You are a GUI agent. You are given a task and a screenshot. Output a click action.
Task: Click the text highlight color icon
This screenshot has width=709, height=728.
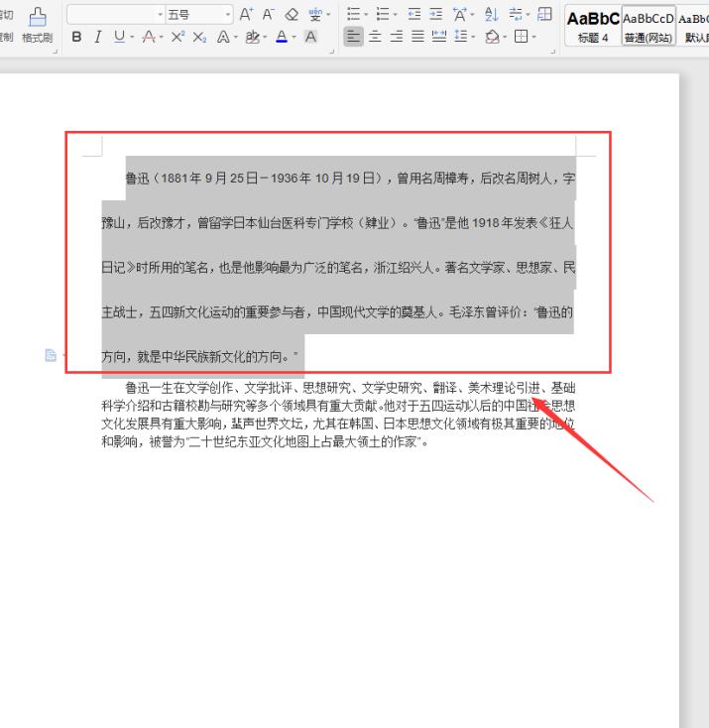[253, 37]
